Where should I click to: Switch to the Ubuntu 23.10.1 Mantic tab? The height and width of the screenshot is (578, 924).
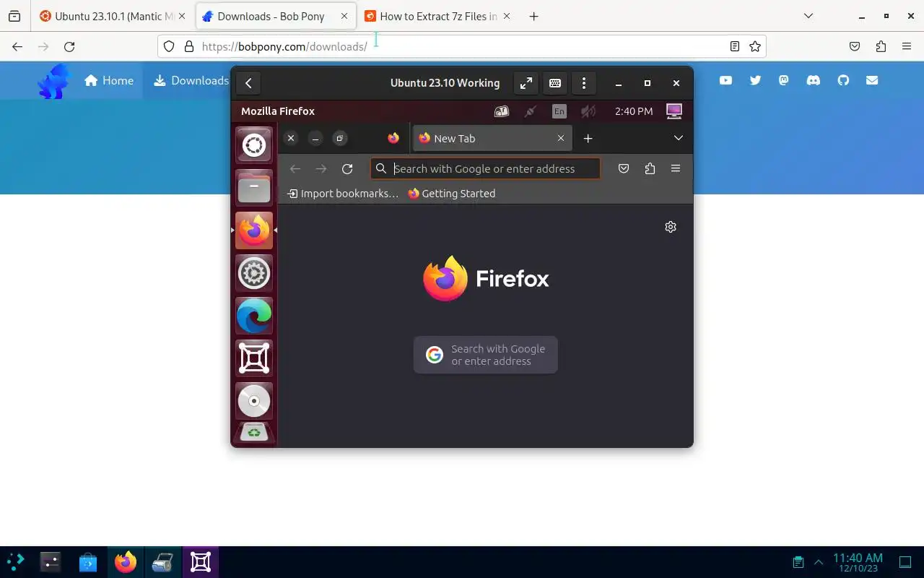click(113, 16)
